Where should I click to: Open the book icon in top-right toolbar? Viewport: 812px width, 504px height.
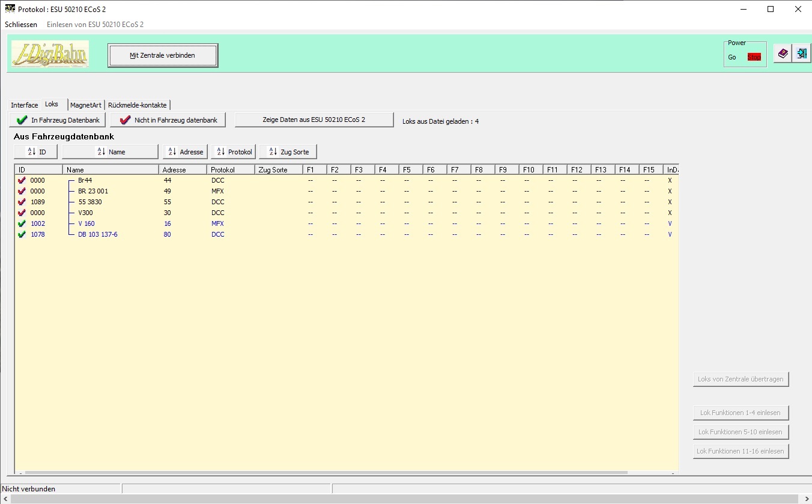point(783,53)
